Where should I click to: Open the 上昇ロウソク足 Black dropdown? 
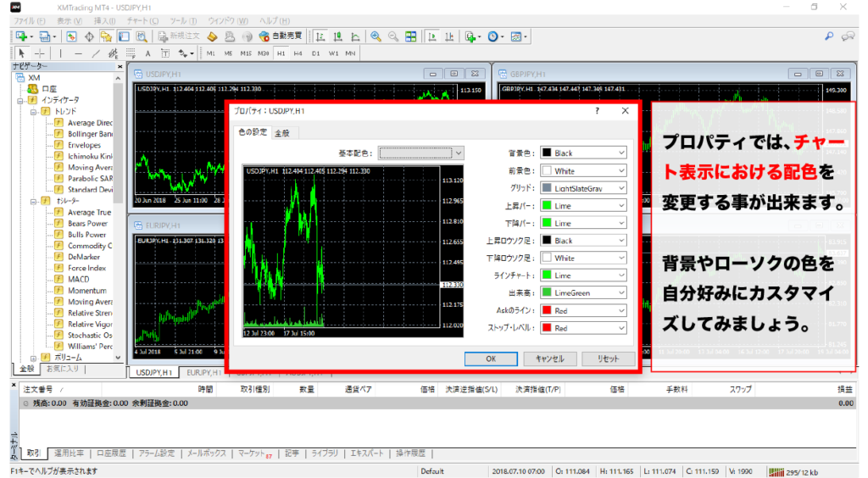point(583,241)
